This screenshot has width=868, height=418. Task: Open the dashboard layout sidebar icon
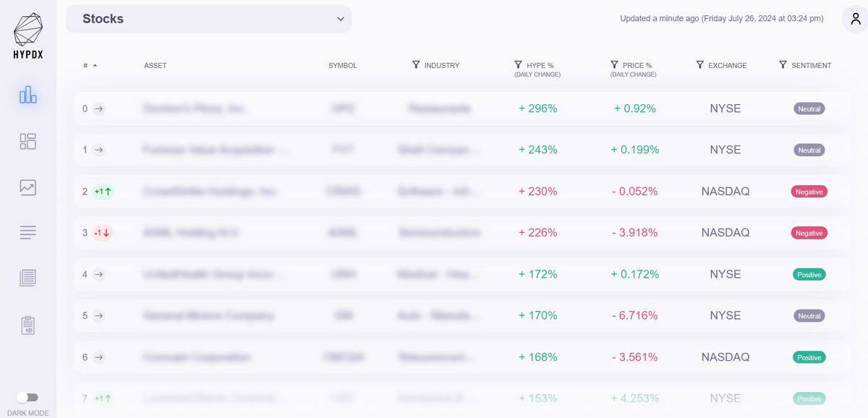(28, 141)
